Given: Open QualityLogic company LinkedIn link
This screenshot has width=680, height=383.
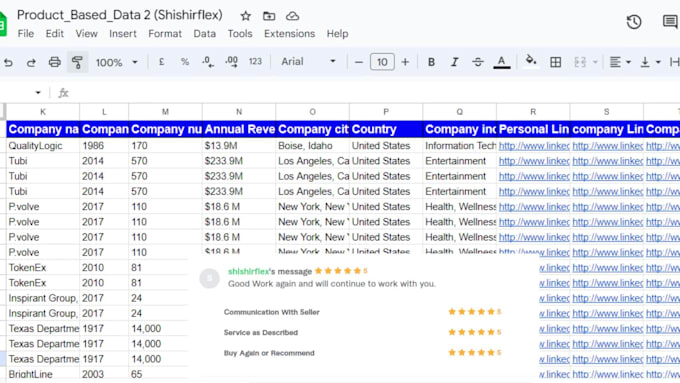Looking at the screenshot, I should tap(608, 146).
